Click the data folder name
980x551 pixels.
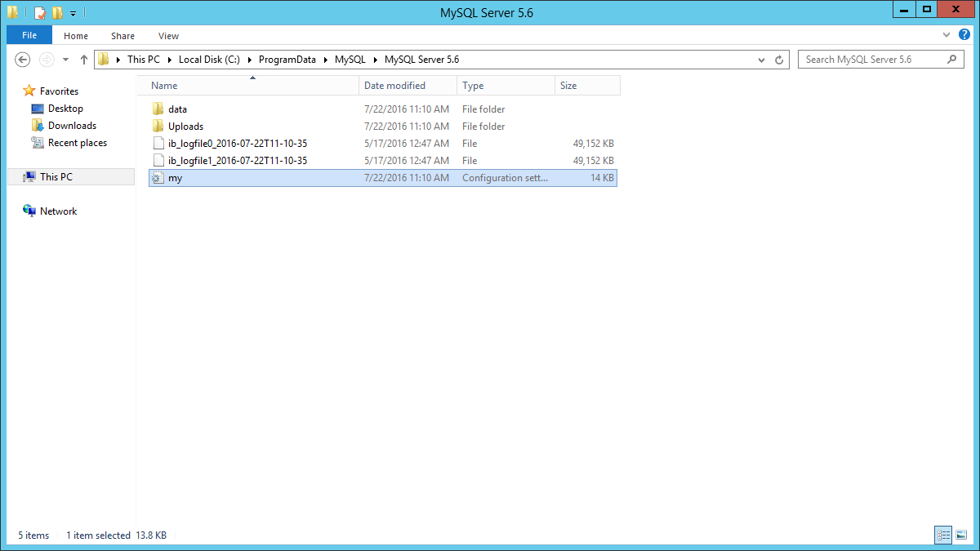(x=177, y=109)
